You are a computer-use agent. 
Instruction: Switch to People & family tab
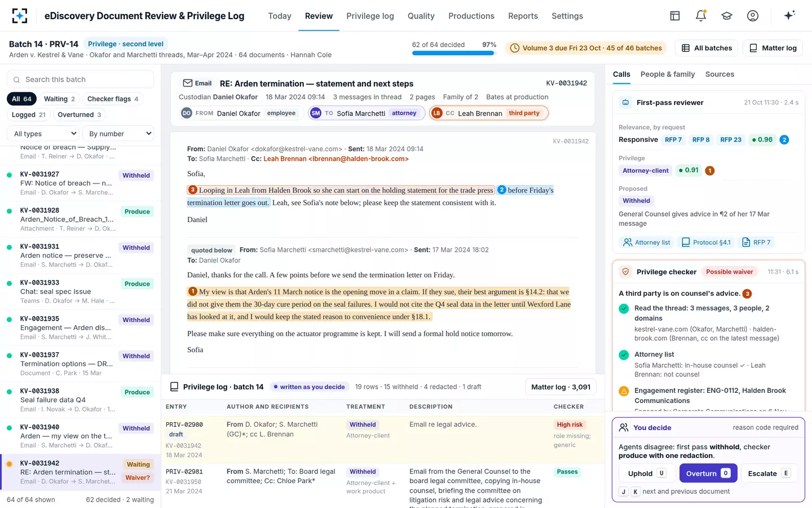668,74
